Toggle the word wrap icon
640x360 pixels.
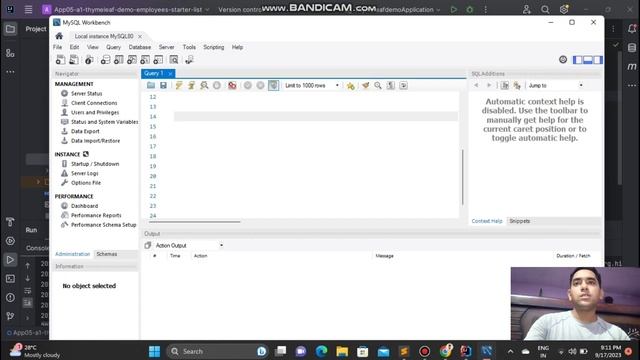coord(403,85)
